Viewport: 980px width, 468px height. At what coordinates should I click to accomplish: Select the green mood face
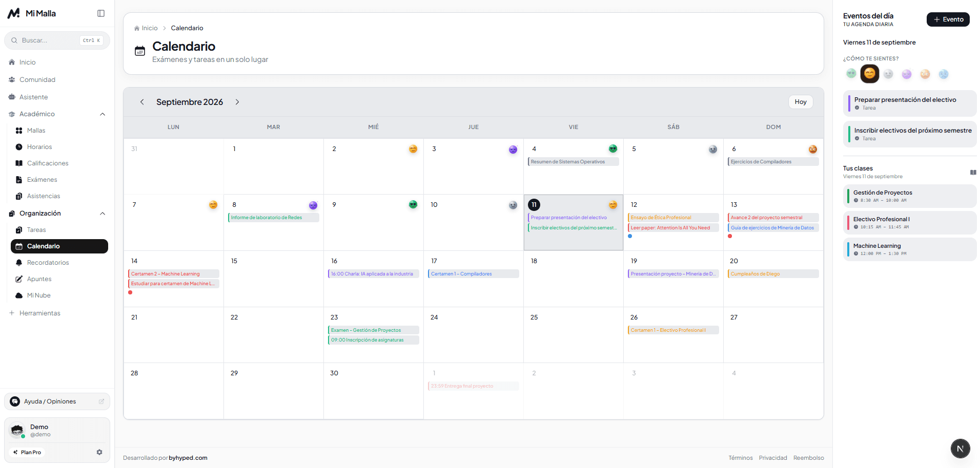click(851, 74)
